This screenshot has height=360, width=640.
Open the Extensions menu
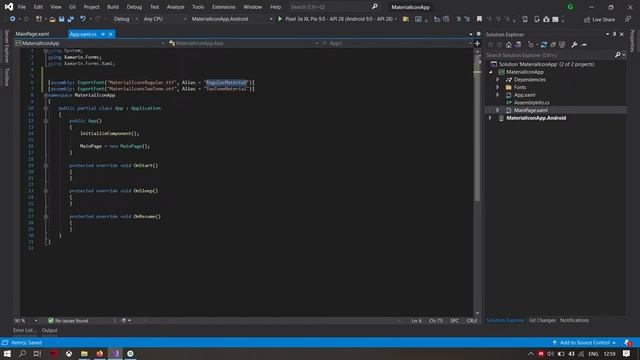[223, 7]
